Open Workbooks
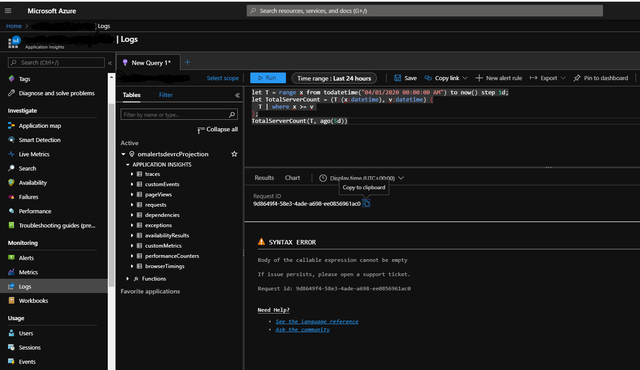 33,301
